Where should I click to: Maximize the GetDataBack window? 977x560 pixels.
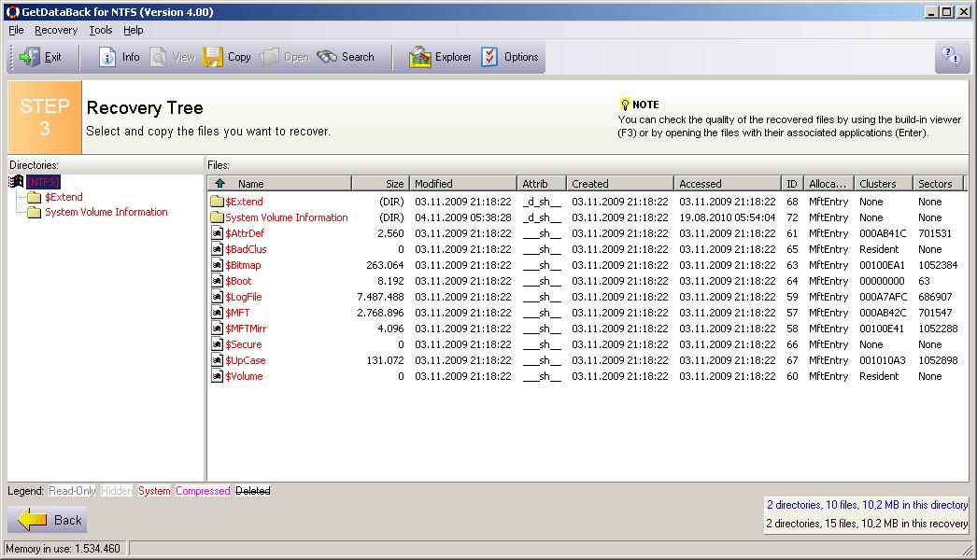click(946, 12)
